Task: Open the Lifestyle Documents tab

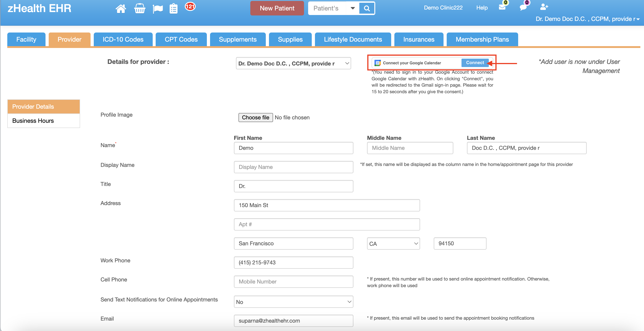Action: (353, 39)
